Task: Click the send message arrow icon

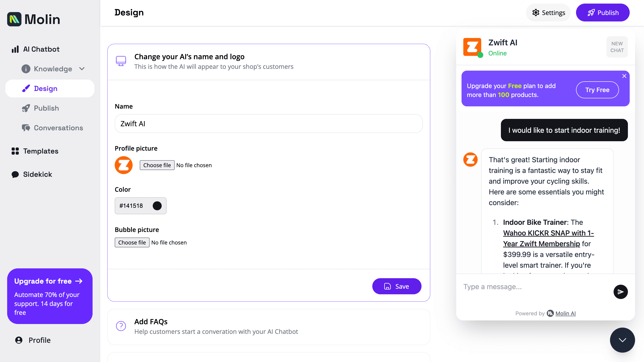Action: pyautogui.click(x=620, y=292)
